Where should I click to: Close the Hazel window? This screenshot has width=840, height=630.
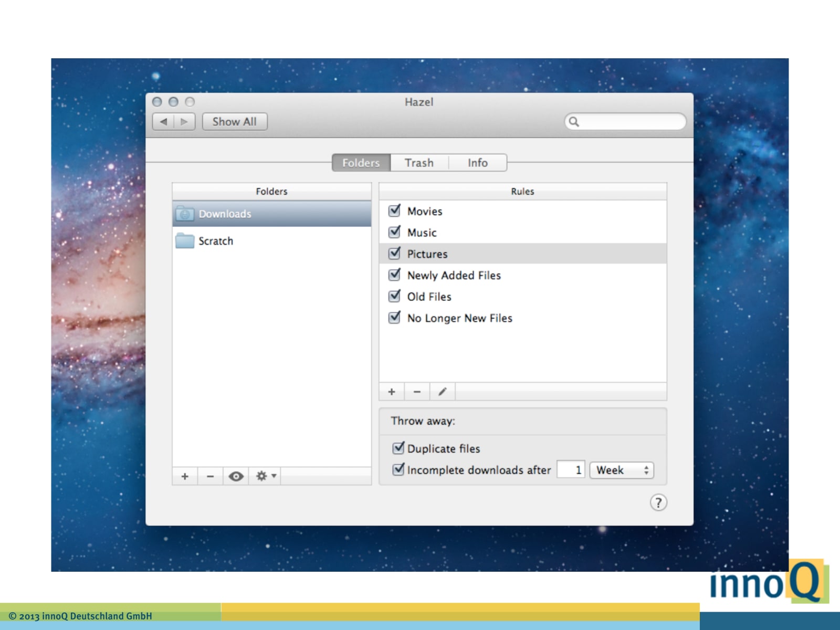click(x=157, y=102)
